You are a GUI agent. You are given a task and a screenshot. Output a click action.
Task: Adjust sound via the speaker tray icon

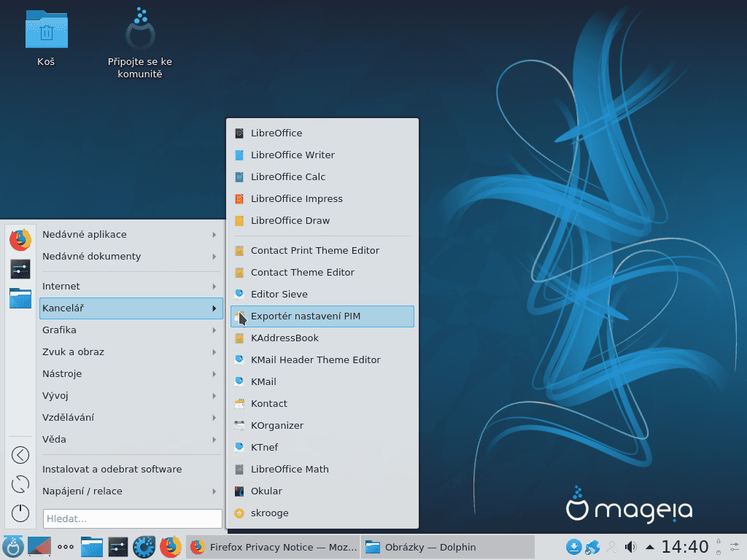(630, 546)
